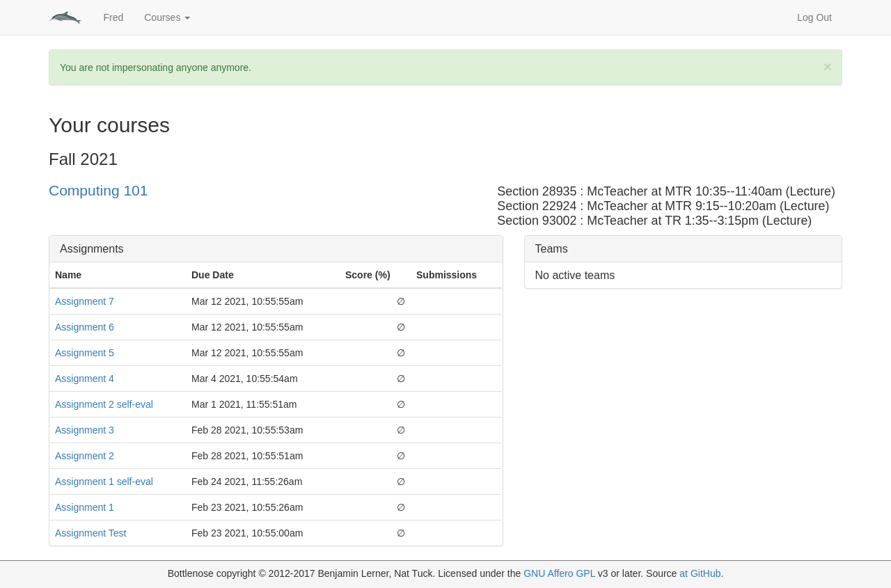Click the Teams panel header
Image resolution: width=891 pixels, height=588 pixels.
682,249
